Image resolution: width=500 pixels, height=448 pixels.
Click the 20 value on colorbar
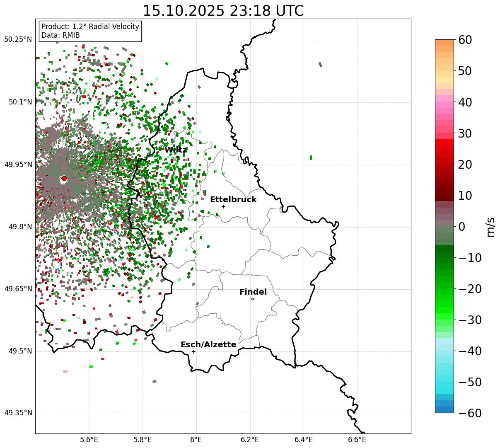point(466,164)
